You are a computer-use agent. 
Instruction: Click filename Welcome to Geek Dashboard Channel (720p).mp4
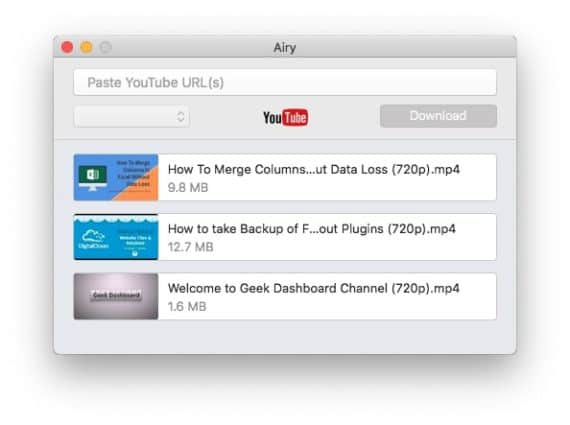click(x=314, y=288)
